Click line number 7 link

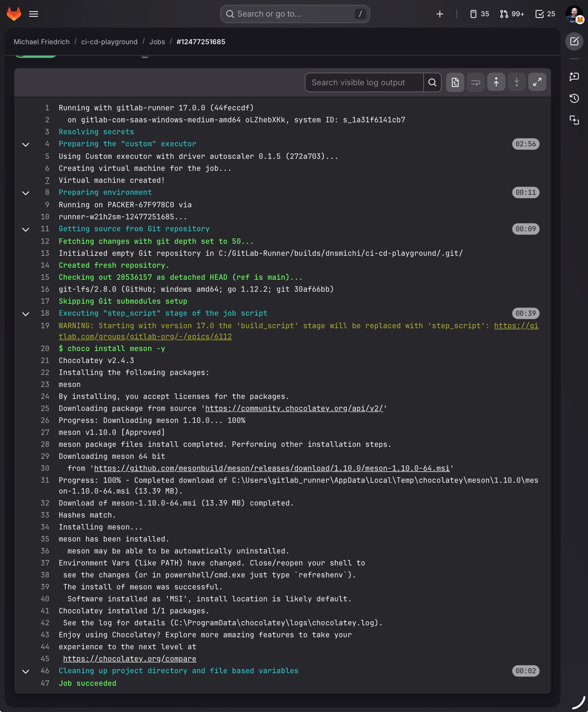click(47, 180)
